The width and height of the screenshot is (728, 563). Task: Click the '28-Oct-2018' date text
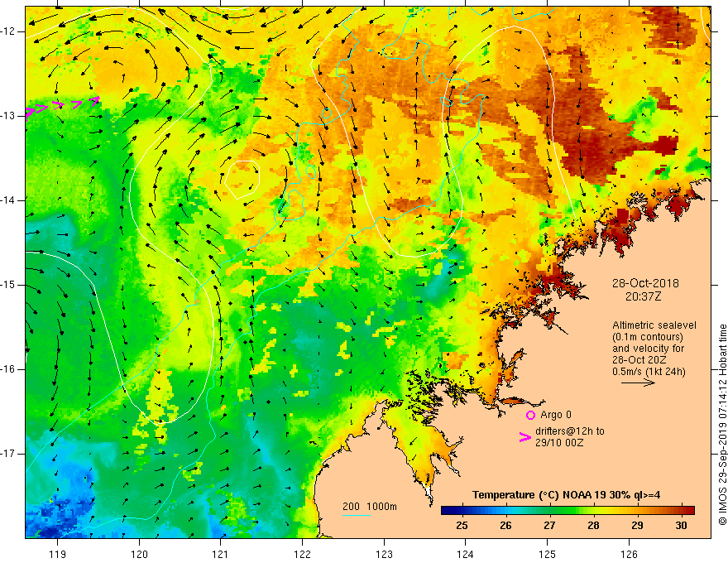(x=645, y=283)
